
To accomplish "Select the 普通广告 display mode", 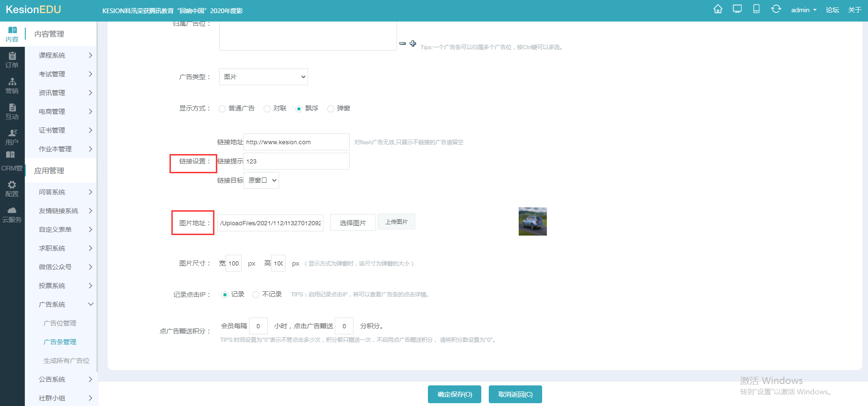I will click(x=222, y=109).
